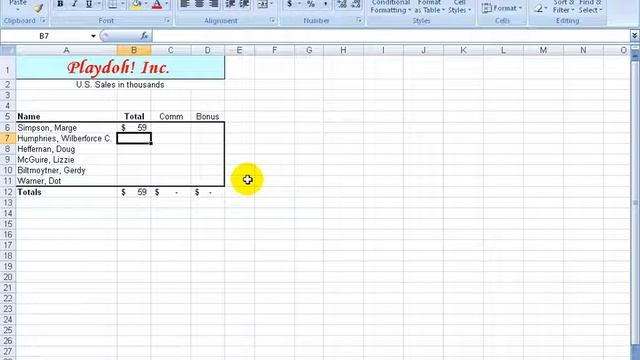This screenshot has width=640, height=360.
Task: Click the Merge & Center button
Action: point(262,4)
